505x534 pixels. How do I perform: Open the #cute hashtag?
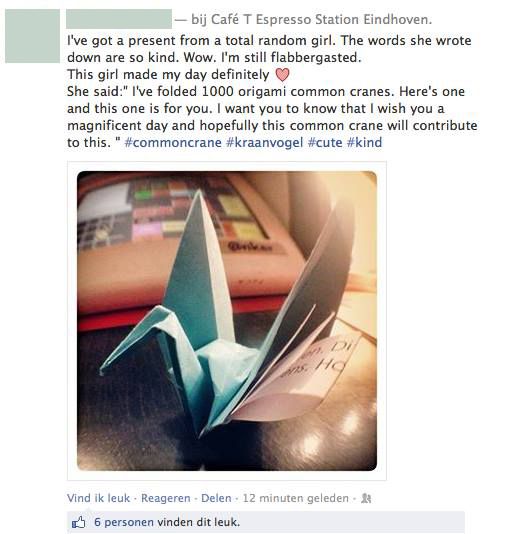coord(325,142)
